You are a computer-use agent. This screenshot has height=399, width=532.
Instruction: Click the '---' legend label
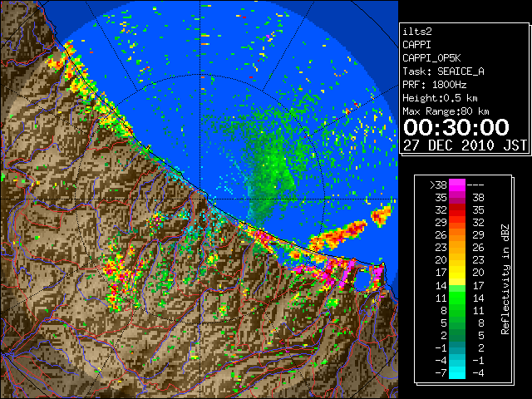[x=475, y=185]
